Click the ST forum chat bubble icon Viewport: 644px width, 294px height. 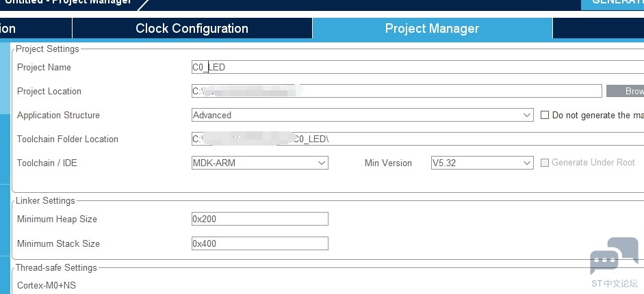click(615, 256)
